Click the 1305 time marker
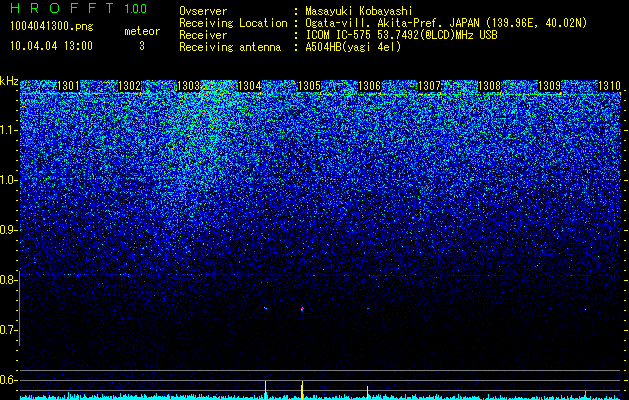Viewport: 629px width, 400px height. click(310, 86)
